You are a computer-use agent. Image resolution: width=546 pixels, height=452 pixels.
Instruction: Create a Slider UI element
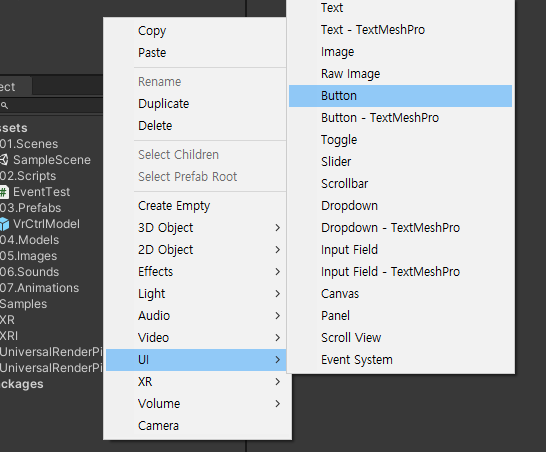coord(400,162)
